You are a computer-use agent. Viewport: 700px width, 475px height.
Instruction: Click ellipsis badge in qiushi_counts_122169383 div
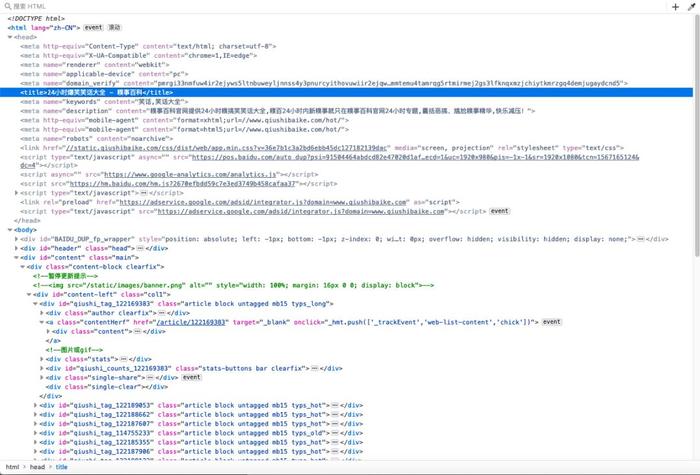315,368
